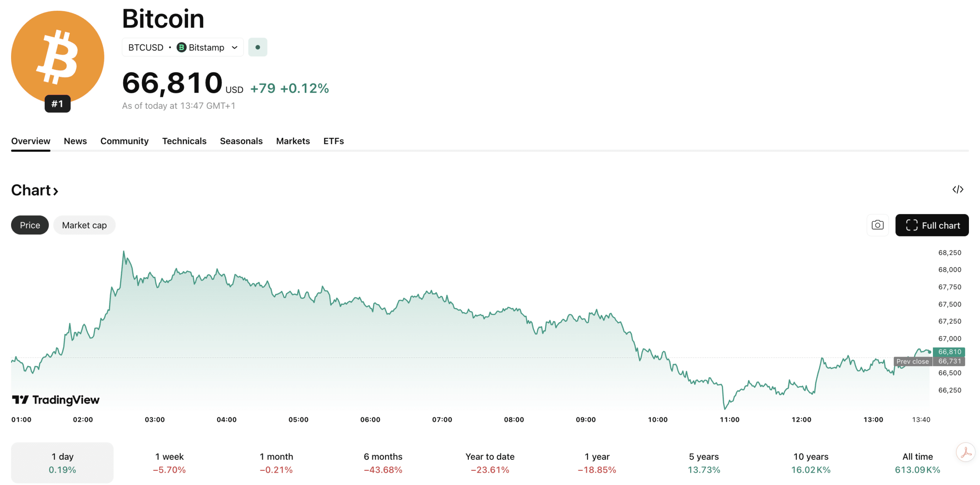Launch the Full chart view
Viewport: 980px width, 485px height.
pos(931,225)
